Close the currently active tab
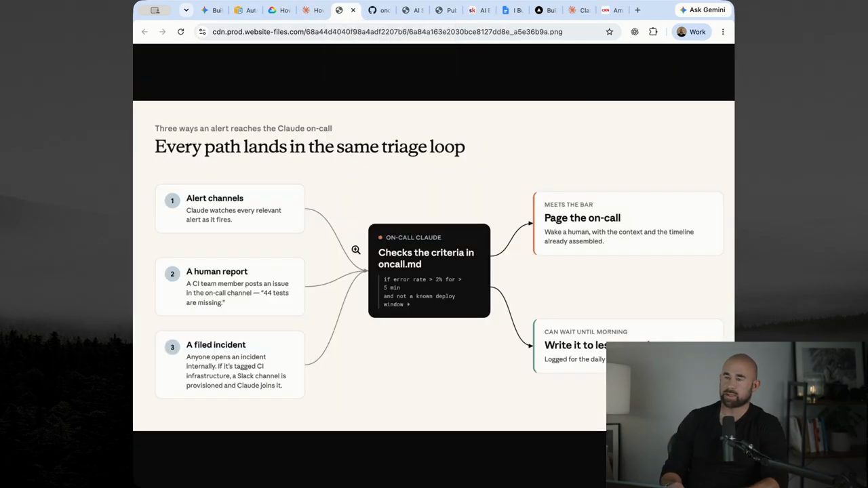Viewport: 868px width, 488px height. pos(353,10)
